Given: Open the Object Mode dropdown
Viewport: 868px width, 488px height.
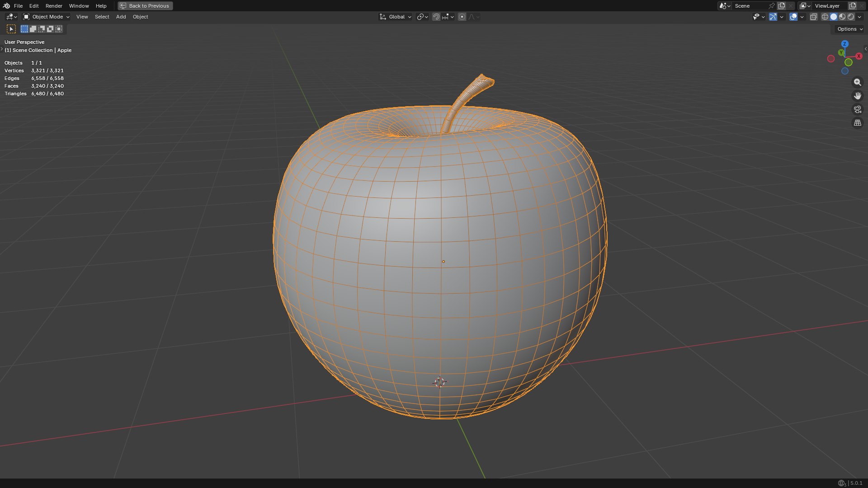Looking at the screenshot, I should (x=46, y=17).
